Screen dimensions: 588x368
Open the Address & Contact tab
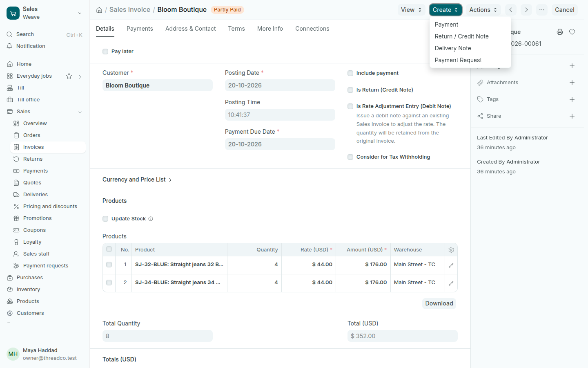pyautogui.click(x=191, y=29)
